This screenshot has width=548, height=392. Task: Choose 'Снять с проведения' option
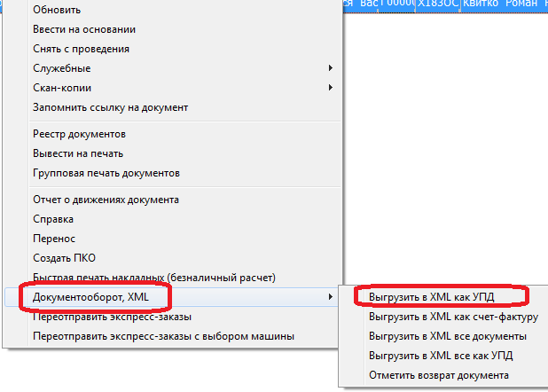pos(81,49)
